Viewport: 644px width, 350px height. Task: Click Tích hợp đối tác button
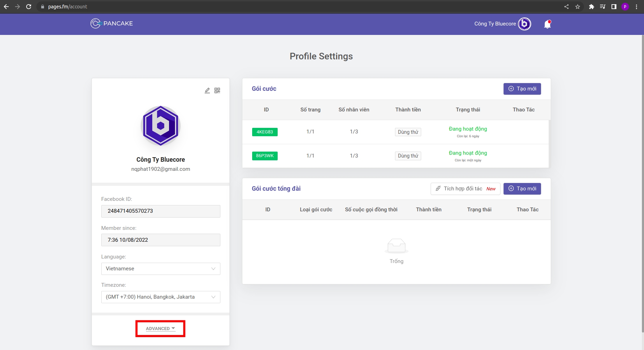tap(465, 189)
